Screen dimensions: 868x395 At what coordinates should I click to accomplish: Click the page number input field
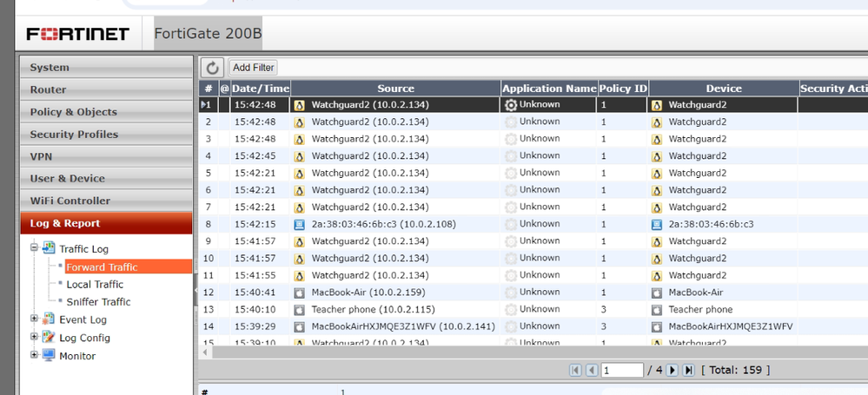[622, 370]
